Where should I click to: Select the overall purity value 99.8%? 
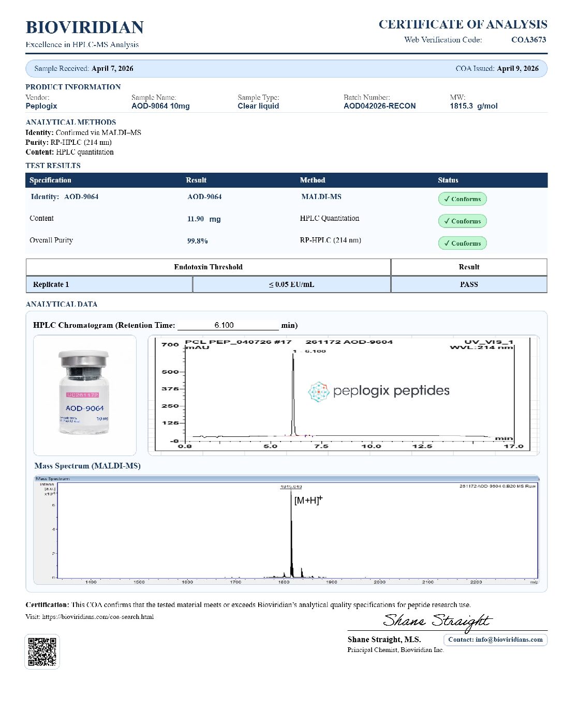[x=198, y=241]
